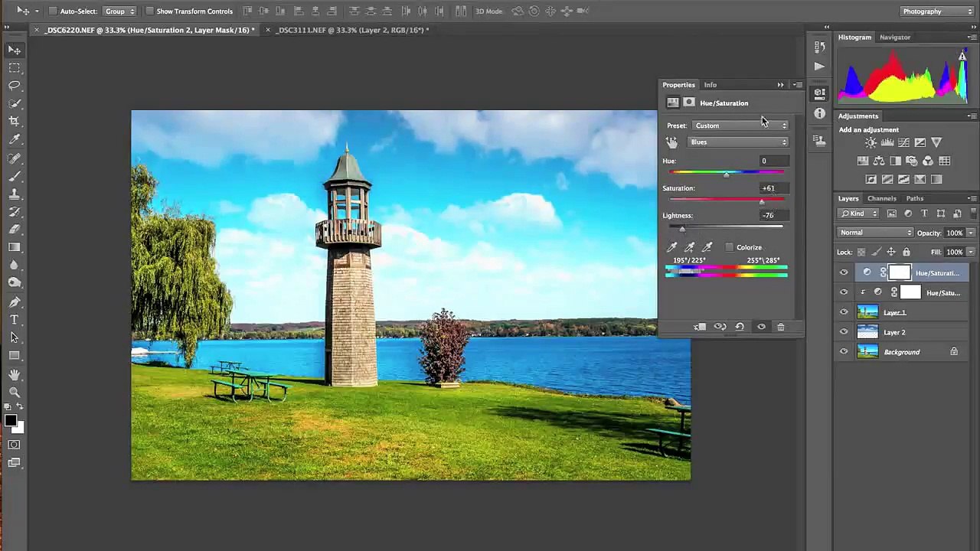Switch to the _DSC3111.NEF document tab

coord(351,30)
